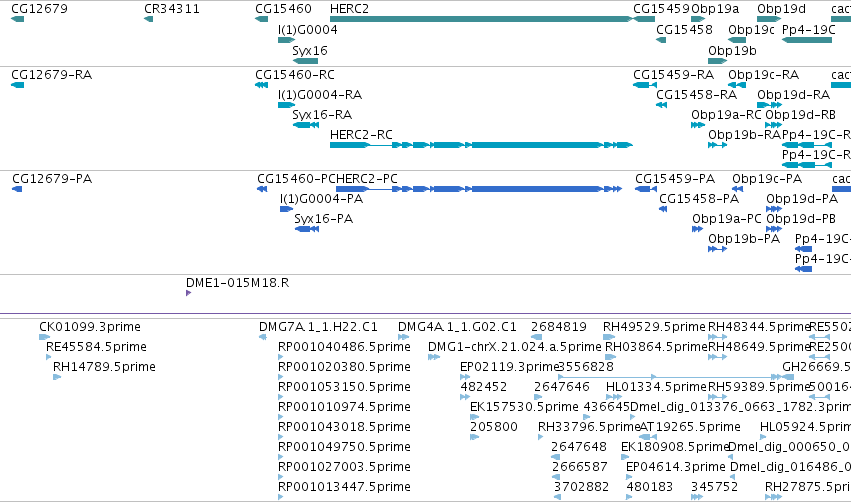Select the Obp19b-RA transcript label
This screenshot has height=502, width=851.
(744, 135)
